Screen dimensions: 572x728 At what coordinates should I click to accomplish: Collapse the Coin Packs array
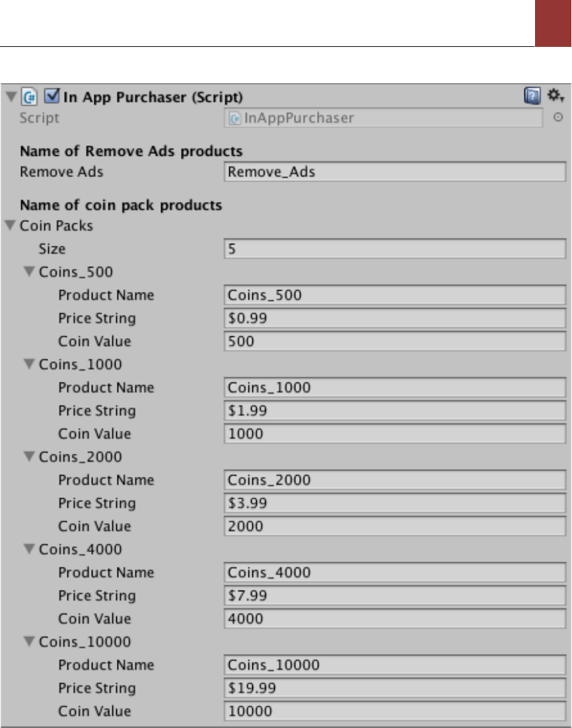point(11,226)
